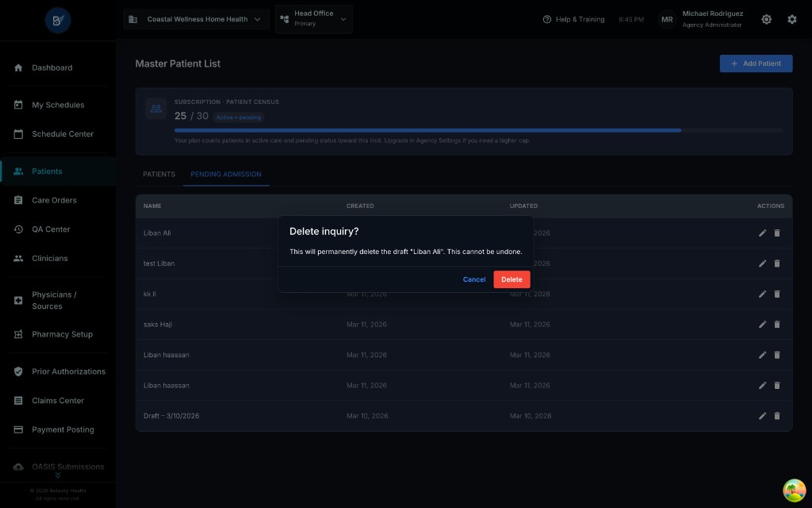The height and width of the screenshot is (508, 812).
Task: Edit the Draft – 3/10/2026 row
Action: coord(762,416)
